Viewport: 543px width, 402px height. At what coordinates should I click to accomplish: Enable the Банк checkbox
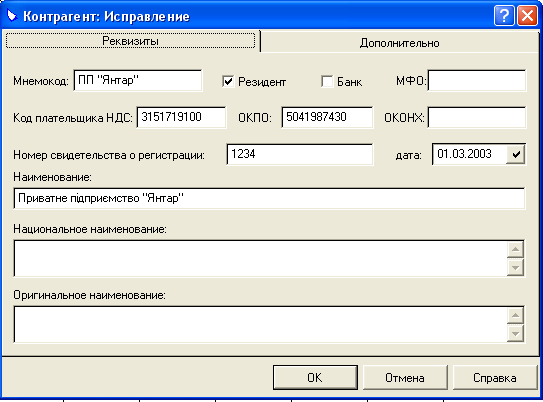coord(327,82)
